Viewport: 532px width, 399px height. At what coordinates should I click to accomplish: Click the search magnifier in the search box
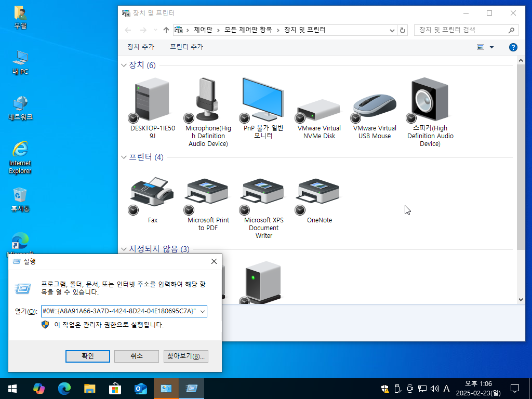[x=511, y=30]
